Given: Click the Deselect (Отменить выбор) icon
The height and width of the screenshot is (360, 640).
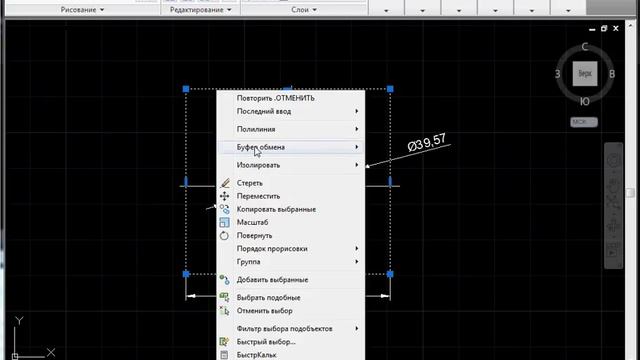Looking at the screenshot, I should coord(224,311).
